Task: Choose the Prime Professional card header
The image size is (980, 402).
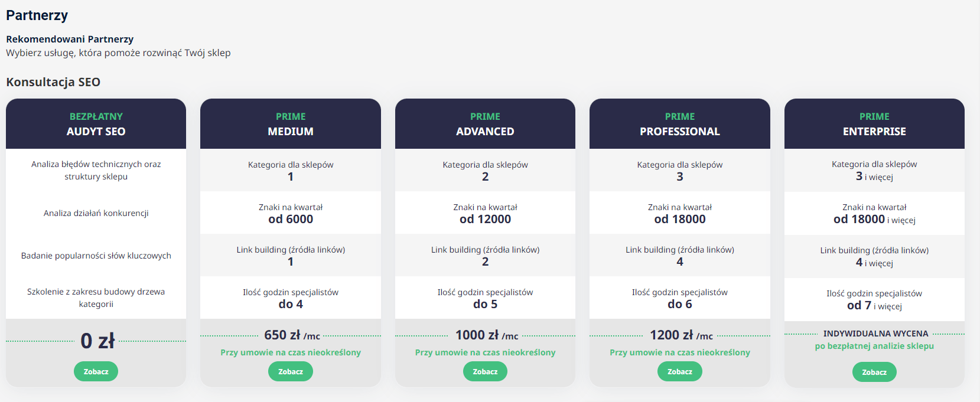Action: point(679,124)
